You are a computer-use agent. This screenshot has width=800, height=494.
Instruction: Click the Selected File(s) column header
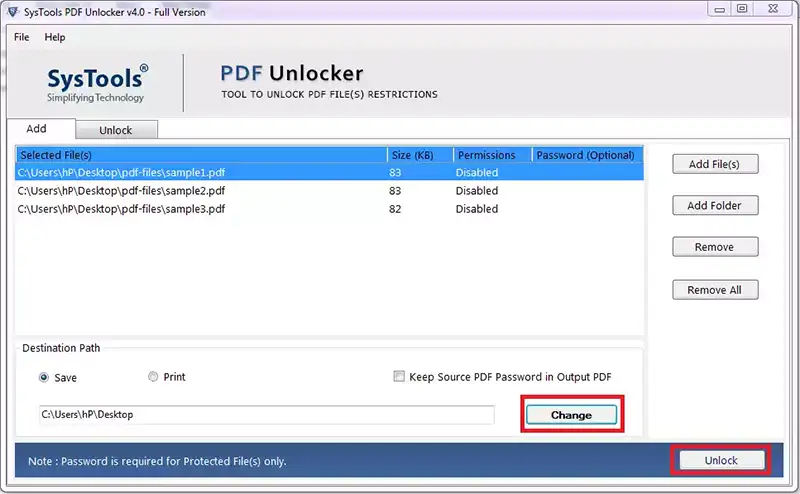pos(202,155)
